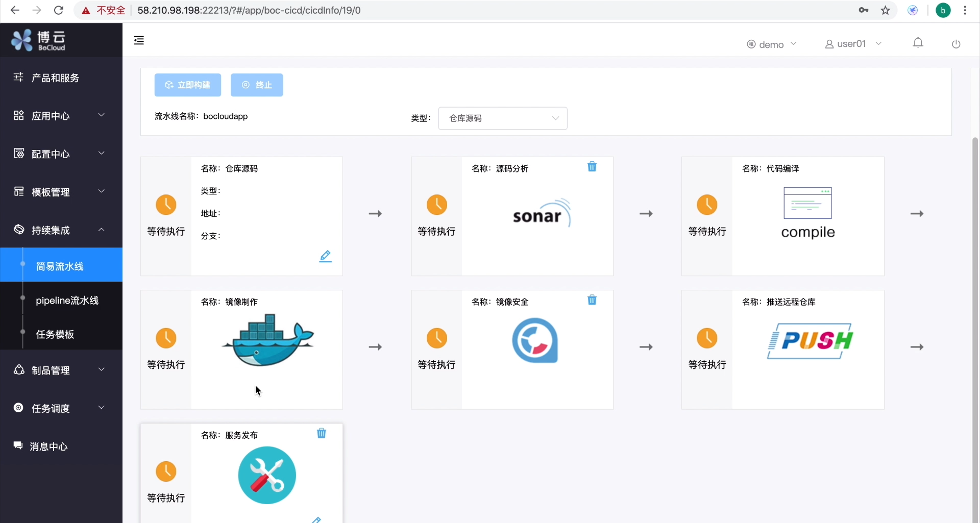Click the Docker whale logo
The image size is (980, 523).
click(x=268, y=340)
